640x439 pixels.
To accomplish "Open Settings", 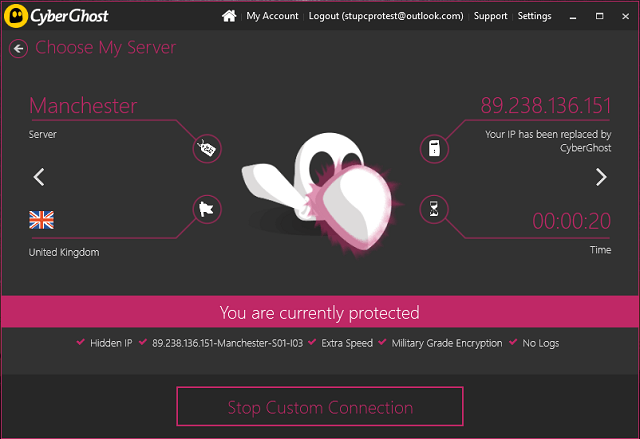I will (534, 16).
